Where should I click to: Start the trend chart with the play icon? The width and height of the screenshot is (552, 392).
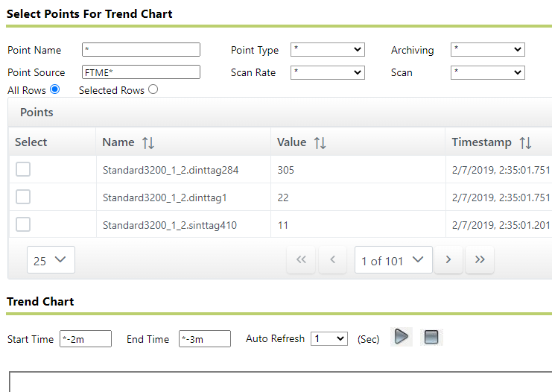(x=402, y=337)
